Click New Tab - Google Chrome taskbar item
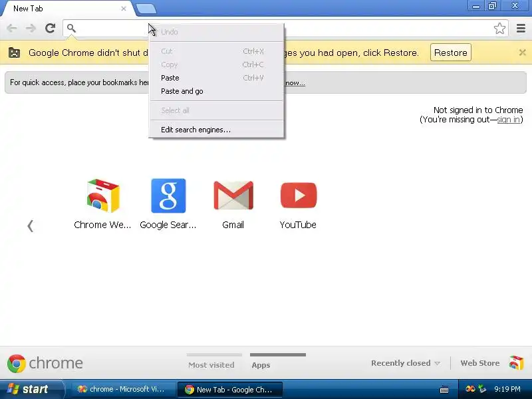Viewport: 532px width, 399px height. pyautogui.click(x=229, y=390)
